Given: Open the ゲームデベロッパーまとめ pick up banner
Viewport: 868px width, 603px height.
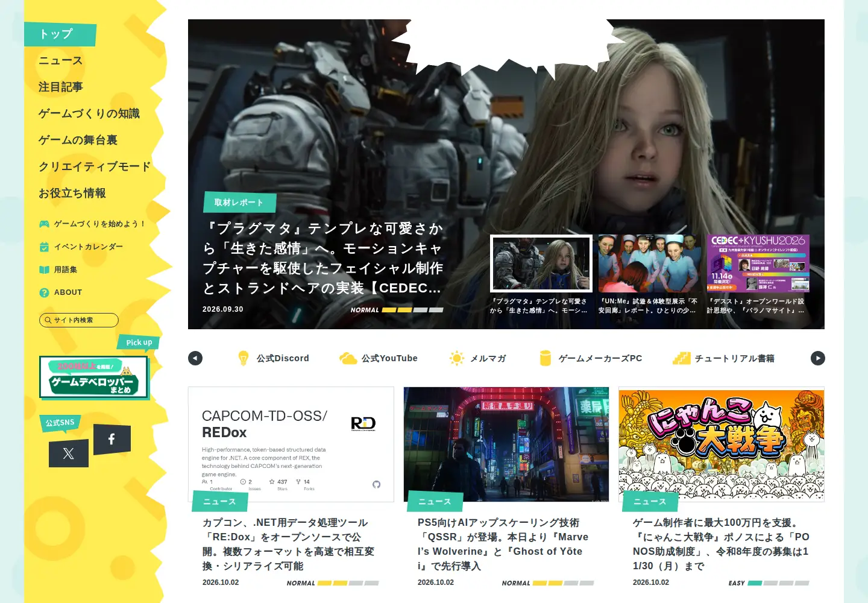Looking at the screenshot, I should [x=93, y=377].
